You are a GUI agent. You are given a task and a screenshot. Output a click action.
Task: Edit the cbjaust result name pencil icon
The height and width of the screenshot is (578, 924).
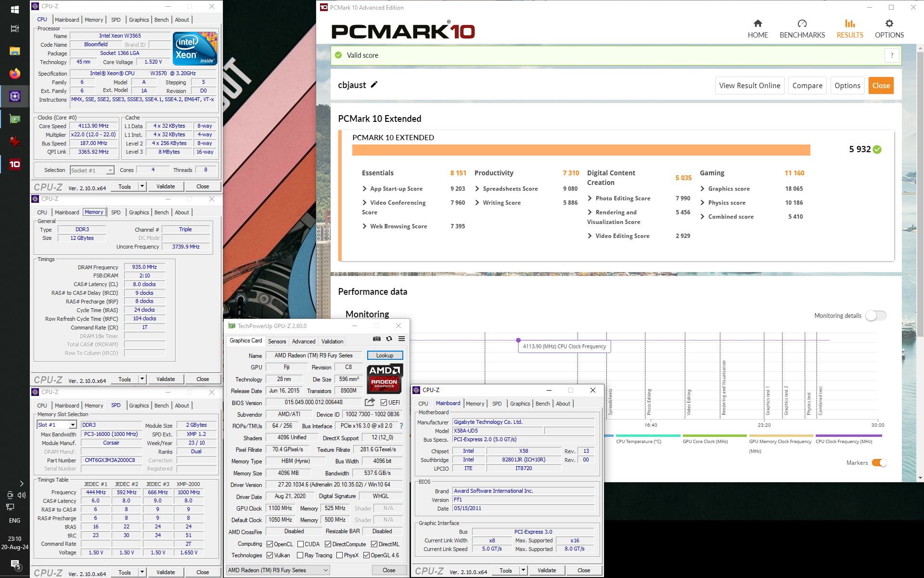[374, 84]
